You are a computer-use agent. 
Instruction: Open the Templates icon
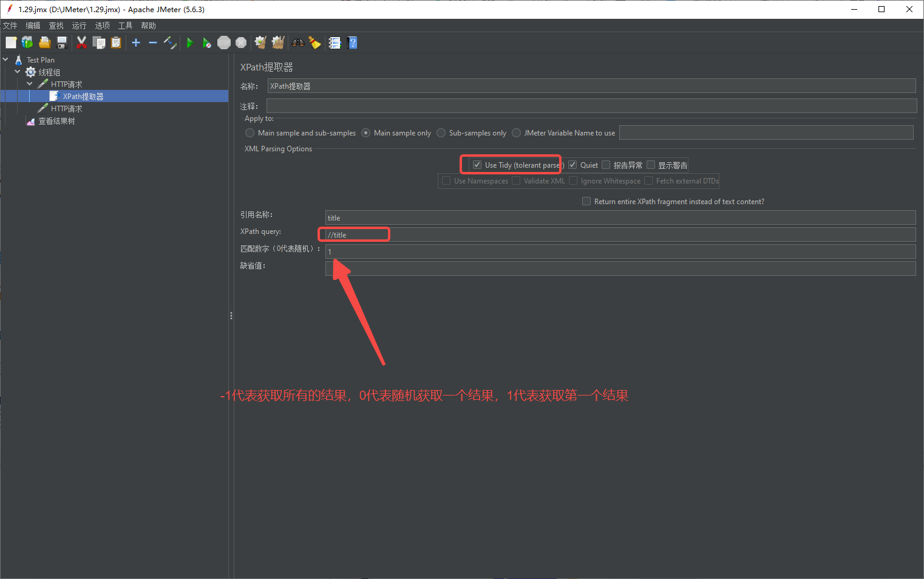[x=27, y=43]
